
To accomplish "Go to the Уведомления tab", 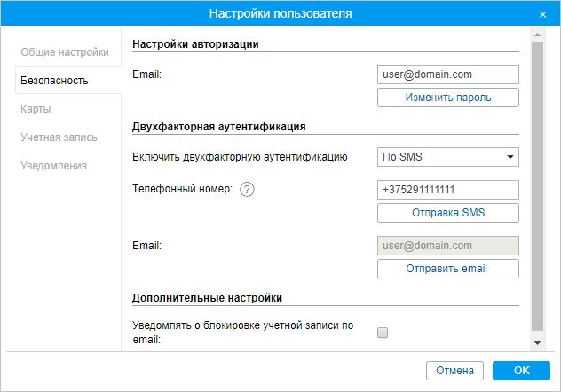I will (x=54, y=166).
